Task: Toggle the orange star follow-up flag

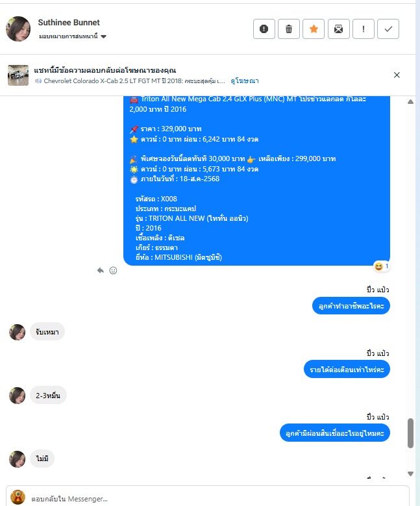Action: [x=314, y=29]
